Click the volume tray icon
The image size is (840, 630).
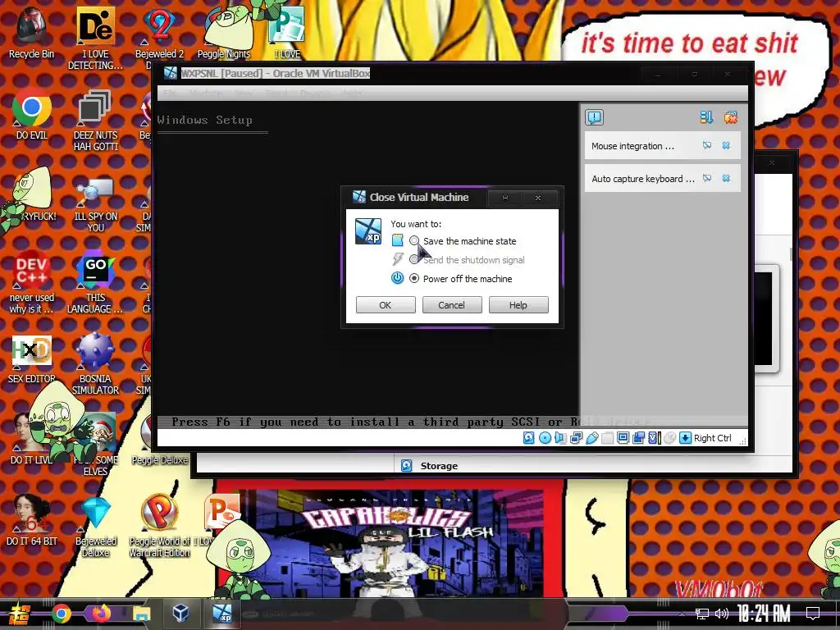722,614
